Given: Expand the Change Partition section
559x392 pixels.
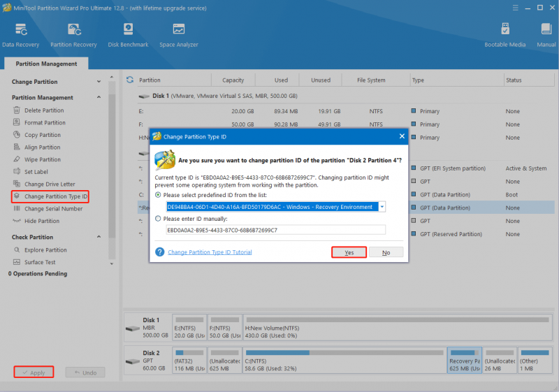Looking at the screenshot, I should pyautogui.click(x=99, y=82).
